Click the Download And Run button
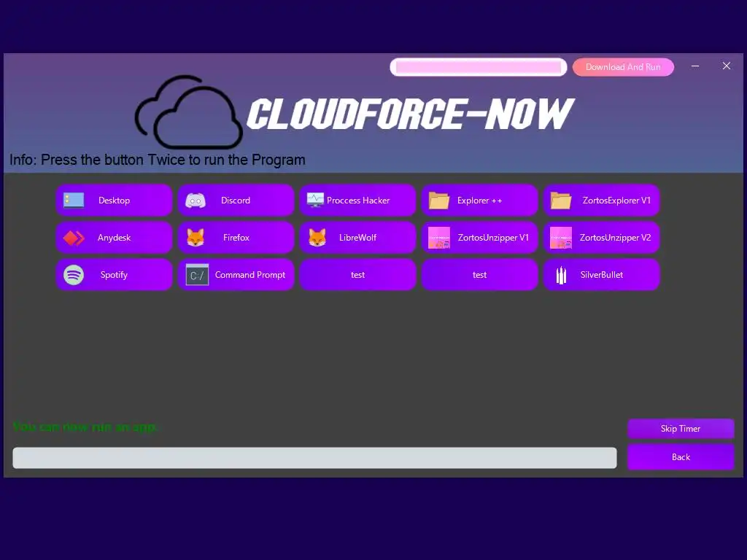The height and width of the screenshot is (560, 747). click(623, 67)
